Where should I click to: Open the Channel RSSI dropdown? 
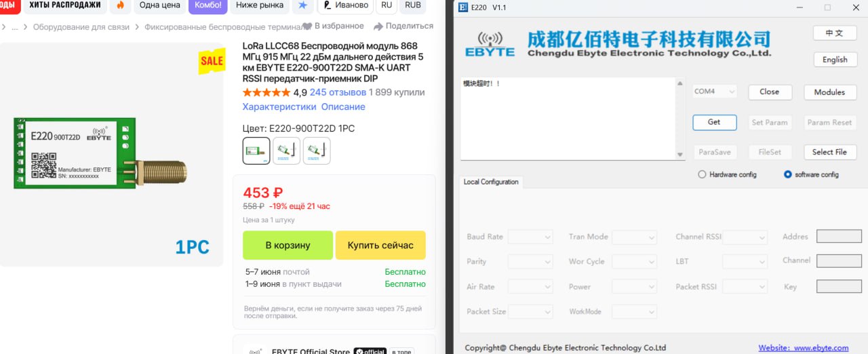point(745,237)
